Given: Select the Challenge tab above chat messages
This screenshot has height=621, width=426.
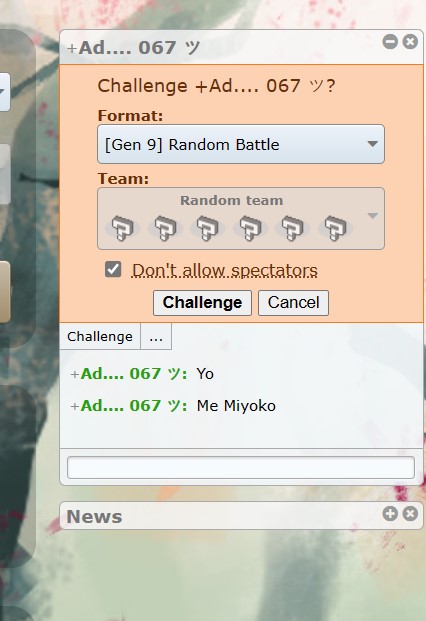Looking at the screenshot, I should 100,337.
